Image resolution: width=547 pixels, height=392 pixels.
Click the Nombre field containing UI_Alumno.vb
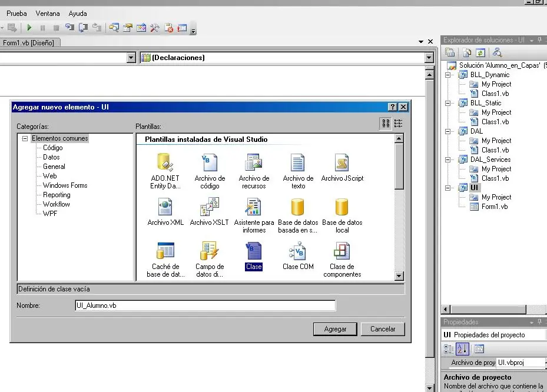205,305
